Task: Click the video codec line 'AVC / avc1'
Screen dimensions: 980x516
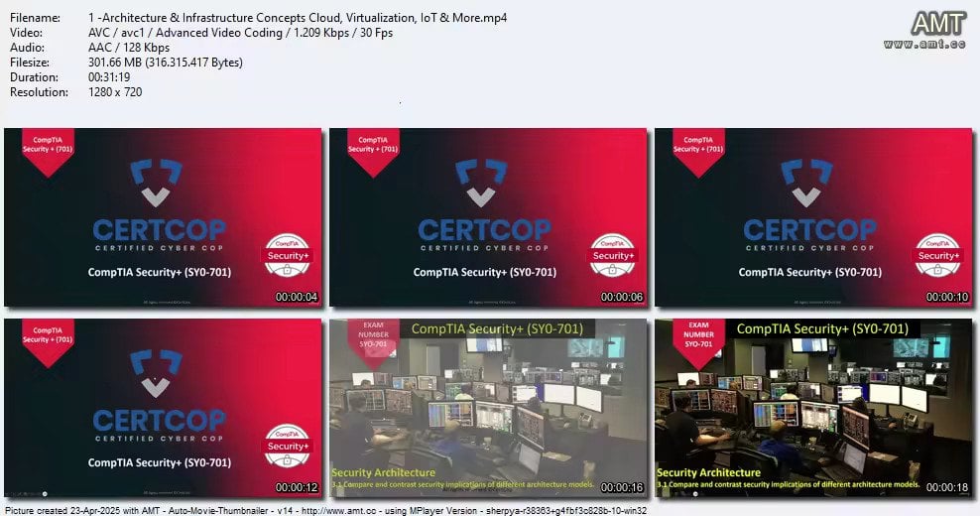Action: (x=241, y=33)
